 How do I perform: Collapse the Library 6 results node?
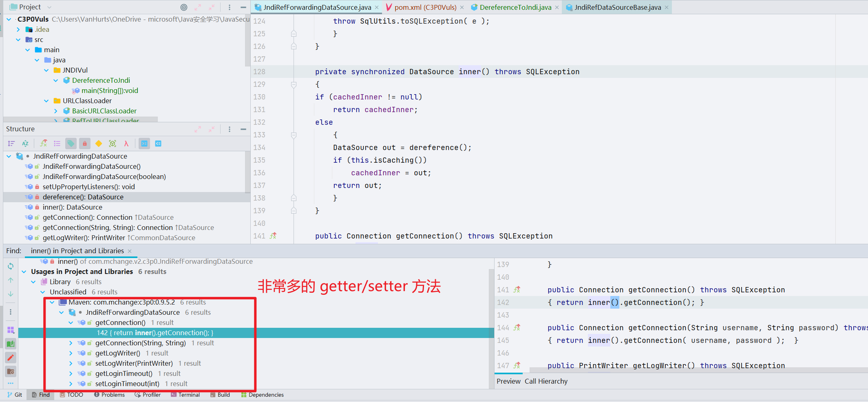[33, 281]
